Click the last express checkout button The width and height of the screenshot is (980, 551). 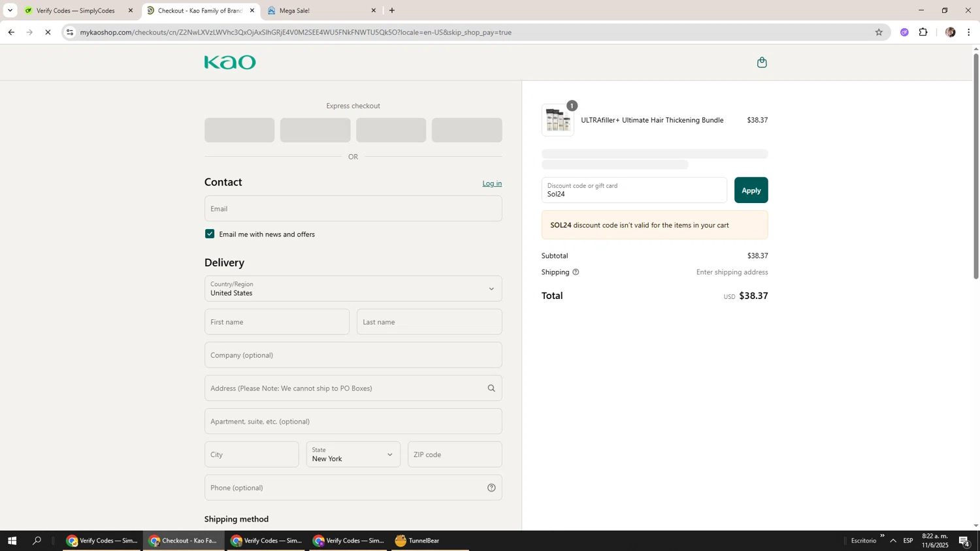(x=467, y=130)
